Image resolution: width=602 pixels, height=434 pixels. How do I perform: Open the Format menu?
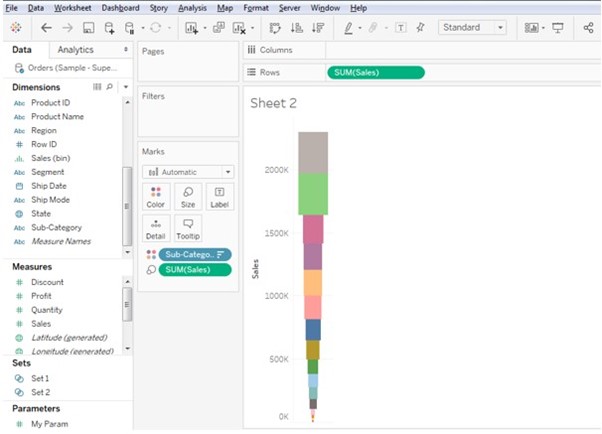[256, 8]
